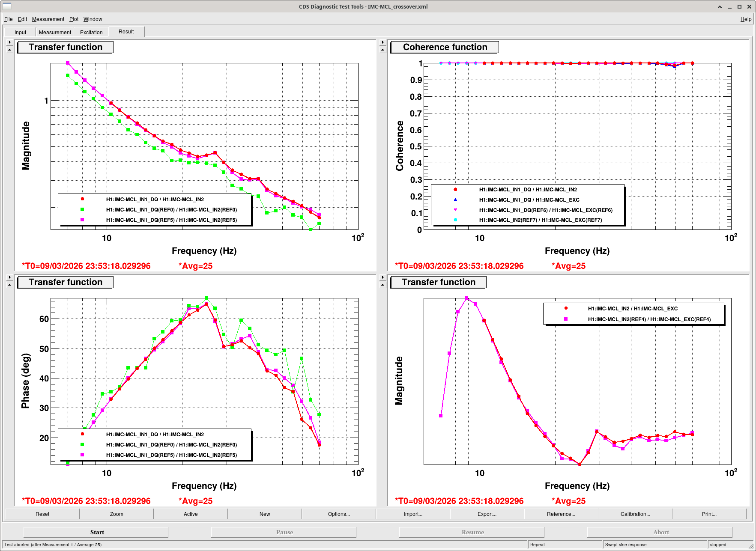Click right-arrow button beside Coherence function plot
Viewport: 756px width, 551px height.
click(383, 42)
